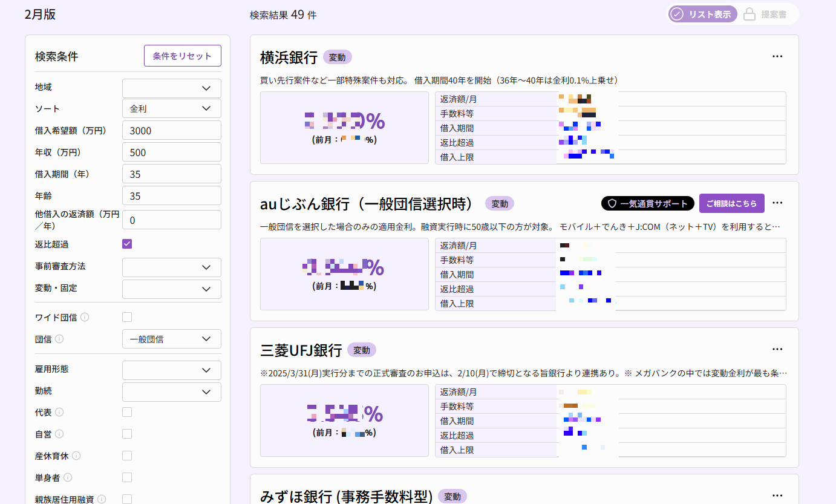Expand the 変動・固定 dropdown
This screenshot has width=836, height=504.
click(x=172, y=289)
